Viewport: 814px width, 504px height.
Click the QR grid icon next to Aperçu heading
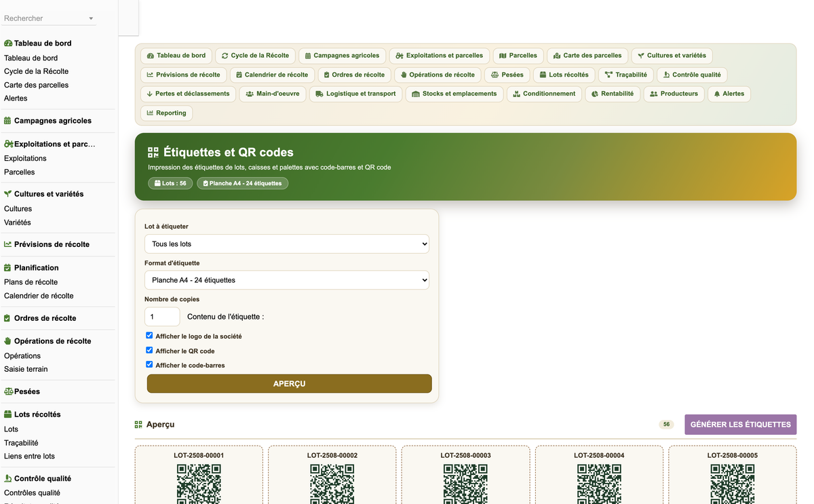[138, 425]
